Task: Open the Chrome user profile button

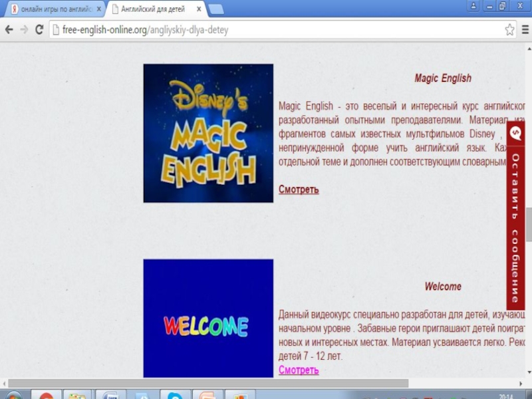Action: click(473, 6)
